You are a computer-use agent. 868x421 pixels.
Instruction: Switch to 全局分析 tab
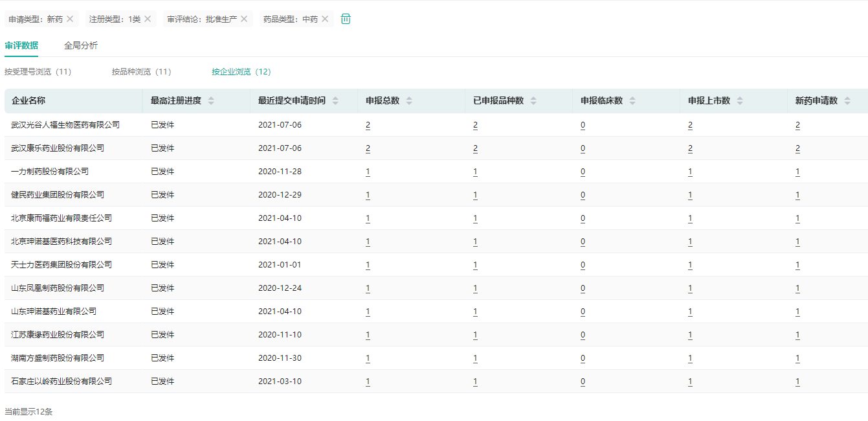pos(81,45)
